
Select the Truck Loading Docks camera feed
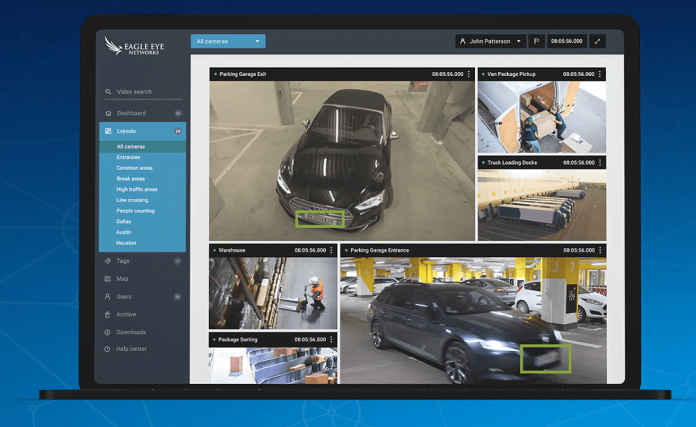coord(541,205)
